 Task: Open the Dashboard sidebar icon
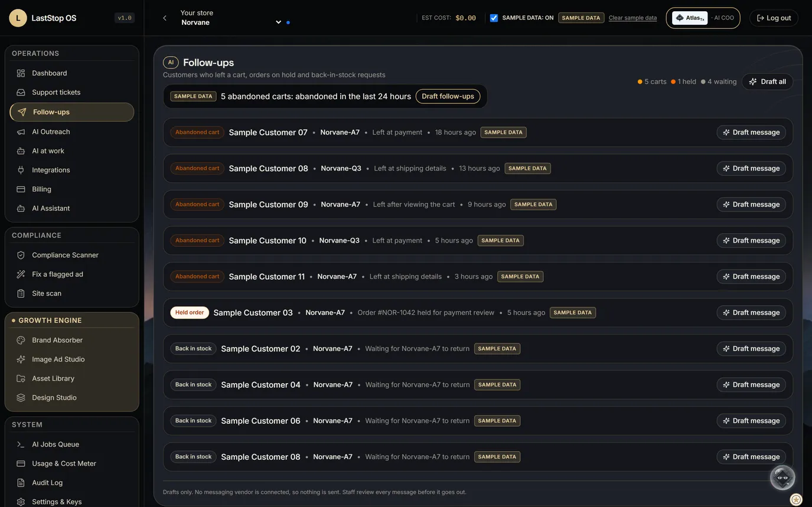pos(21,73)
